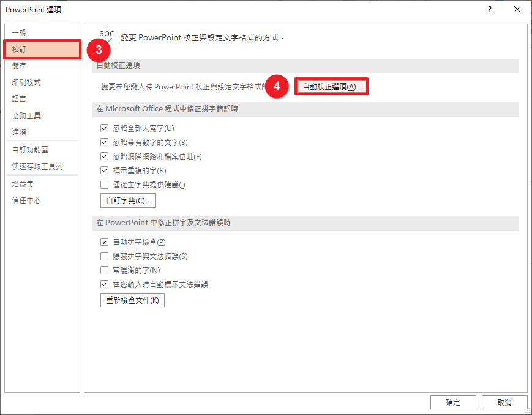Image resolution: width=532 pixels, height=415 pixels.
Task: Confirm with the 確定 button
Action: [x=453, y=402]
